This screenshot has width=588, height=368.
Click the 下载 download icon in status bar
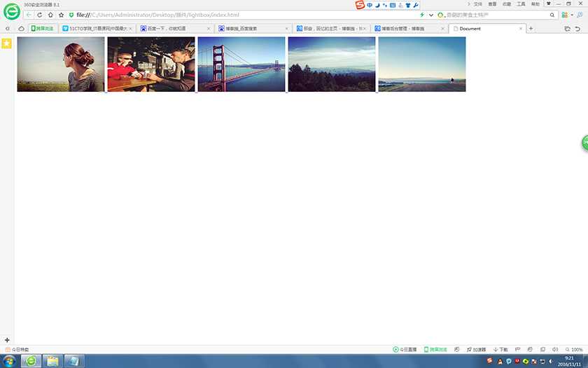(500, 349)
